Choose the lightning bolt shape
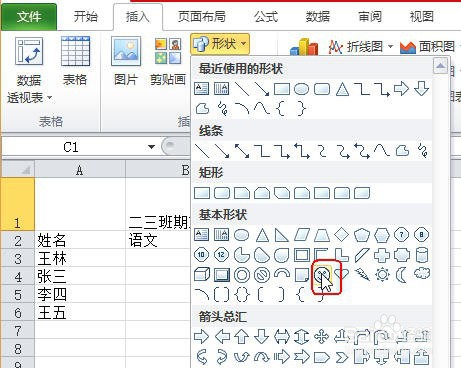This screenshot has height=368, width=461. (362, 275)
